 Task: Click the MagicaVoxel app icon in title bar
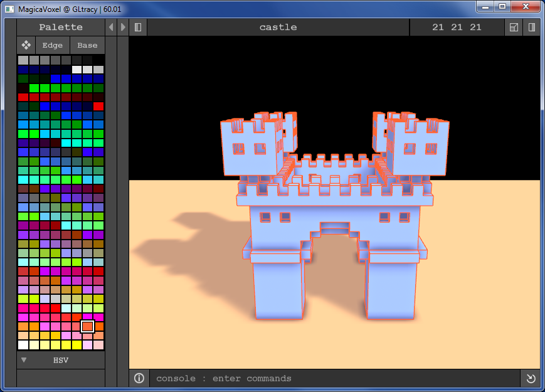pyautogui.click(x=9, y=9)
